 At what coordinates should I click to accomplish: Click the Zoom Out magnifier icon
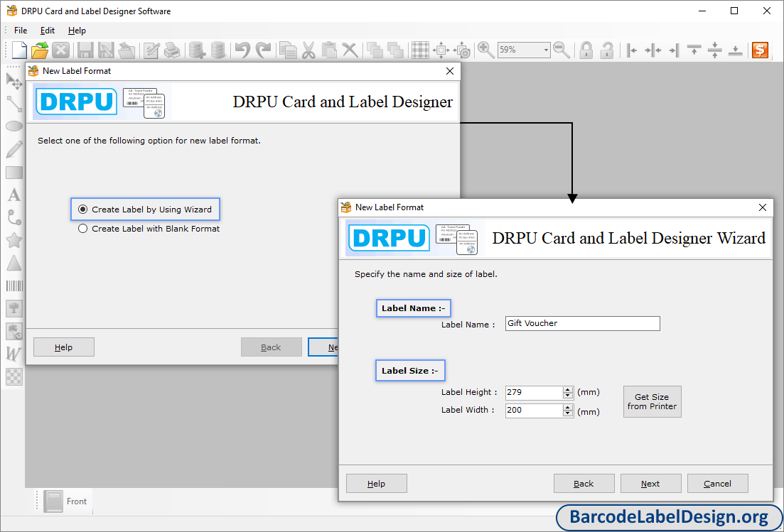tap(562, 50)
